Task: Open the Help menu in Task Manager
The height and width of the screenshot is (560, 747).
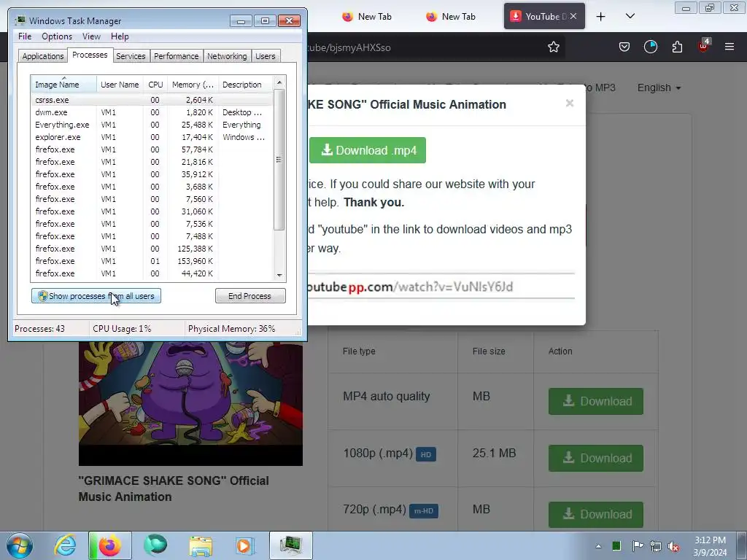Action: pyautogui.click(x=120, y=36)
